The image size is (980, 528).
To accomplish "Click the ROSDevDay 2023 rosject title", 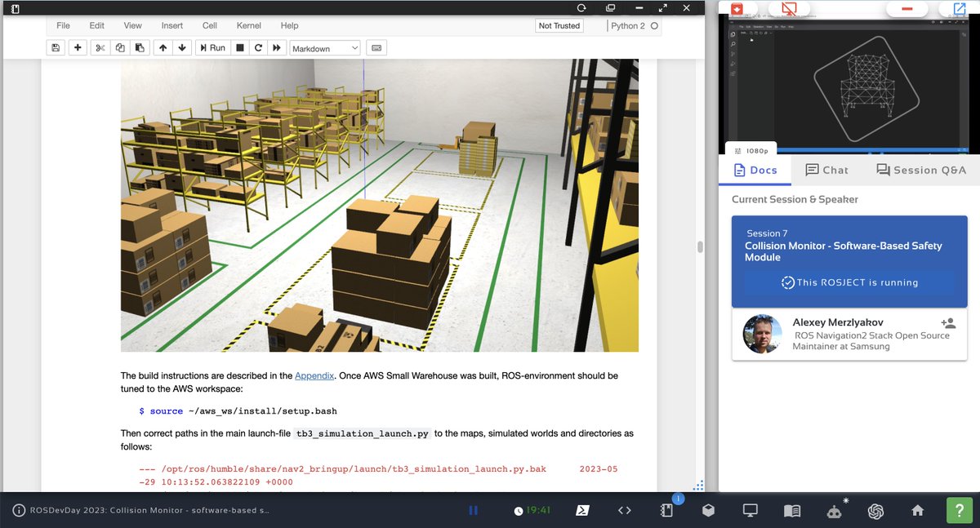I will click(149, 510).
